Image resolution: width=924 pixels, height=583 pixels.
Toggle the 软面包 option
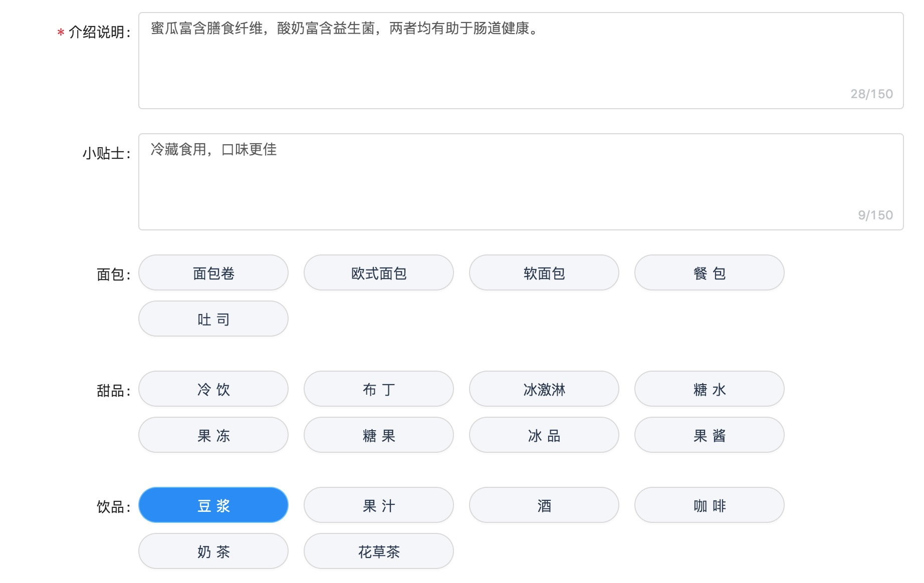544,273
